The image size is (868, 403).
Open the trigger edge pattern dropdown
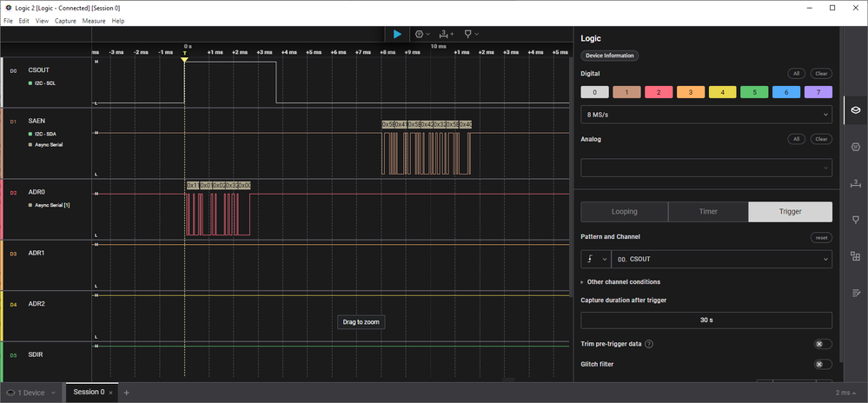pos(596,259)
